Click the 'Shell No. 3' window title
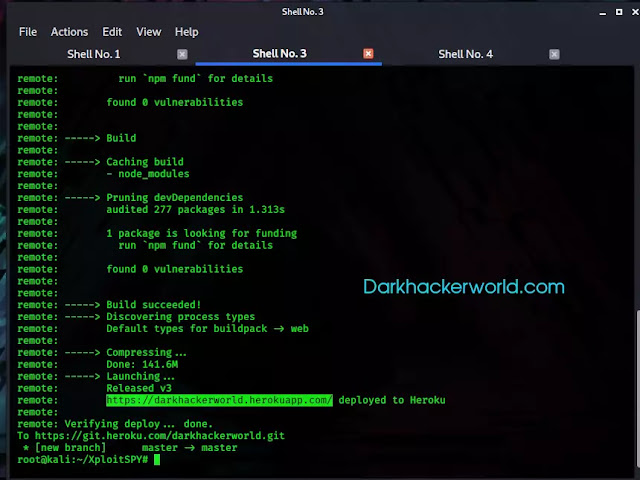This screenshot has height=480, width=640. tap(302, 12)
